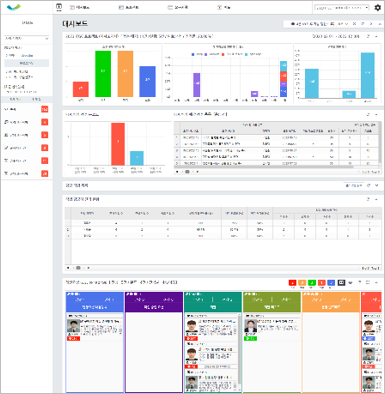Toggle the blue legend item in middle chart
This screenshot has height=394, width=385.
click(x=197, y=54)
